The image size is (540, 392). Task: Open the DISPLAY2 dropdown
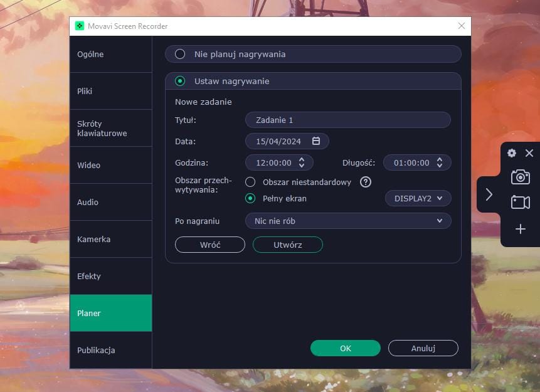pyautogui.click(x=418, y=198)
